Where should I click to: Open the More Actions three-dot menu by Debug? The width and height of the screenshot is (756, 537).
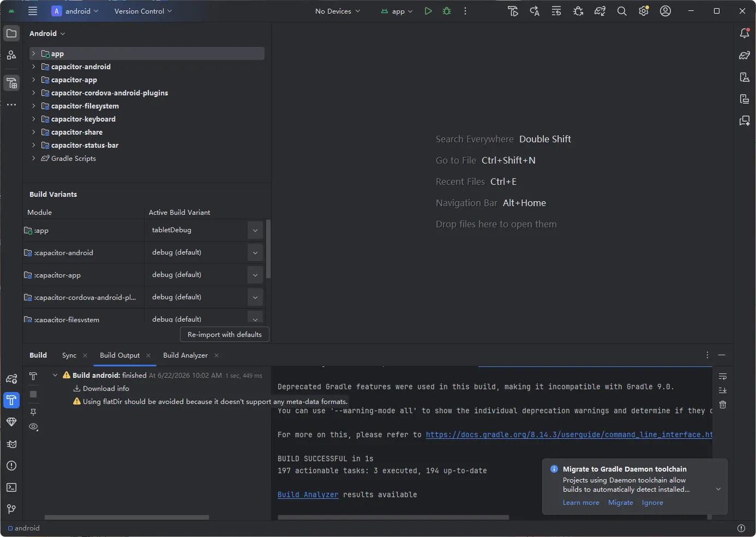point(465,11)
